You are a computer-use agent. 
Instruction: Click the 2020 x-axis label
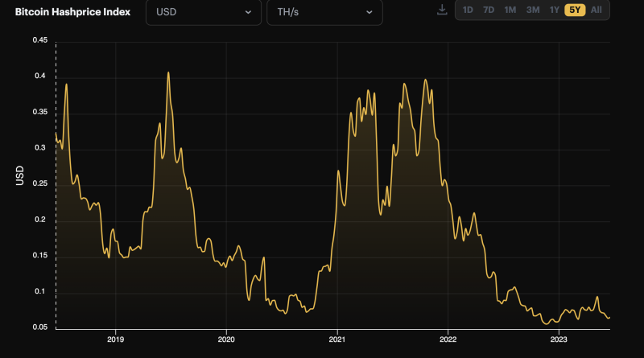pos(226,339)
